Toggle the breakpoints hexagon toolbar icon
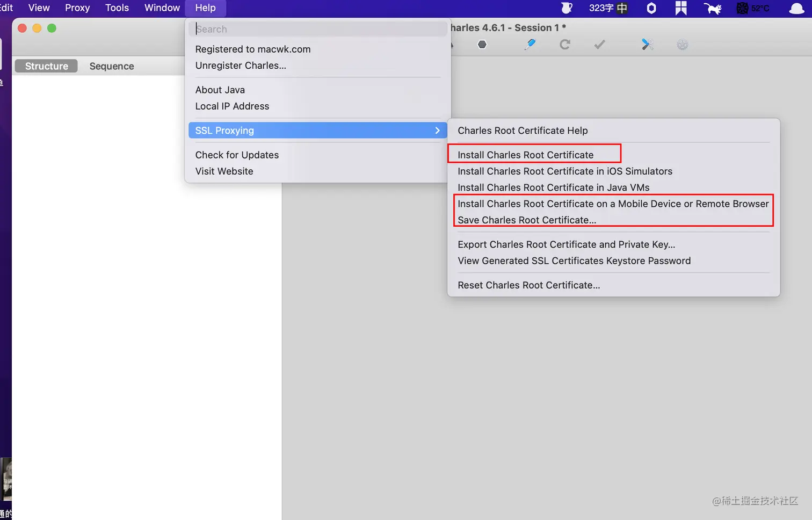The width and height of the screenshot is (812, 520). pos(482,45)
